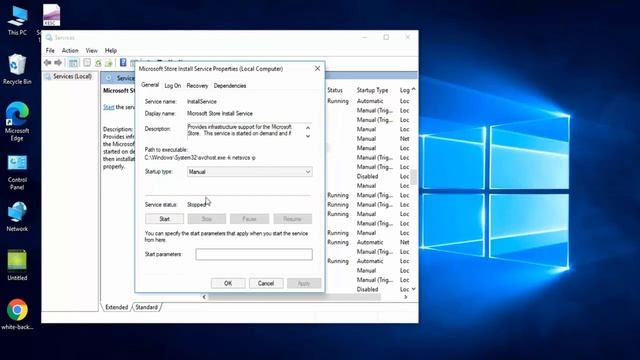Switch to the Standard view tab
Image resolution: width=640 pixels, height=360 pixels.
click(x=147, y=307)
